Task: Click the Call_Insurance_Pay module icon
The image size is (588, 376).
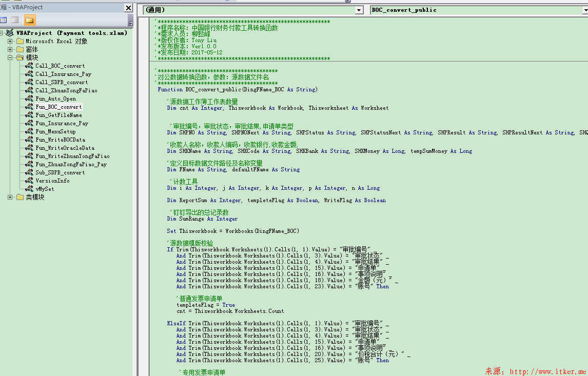Action: pos(29,74)
